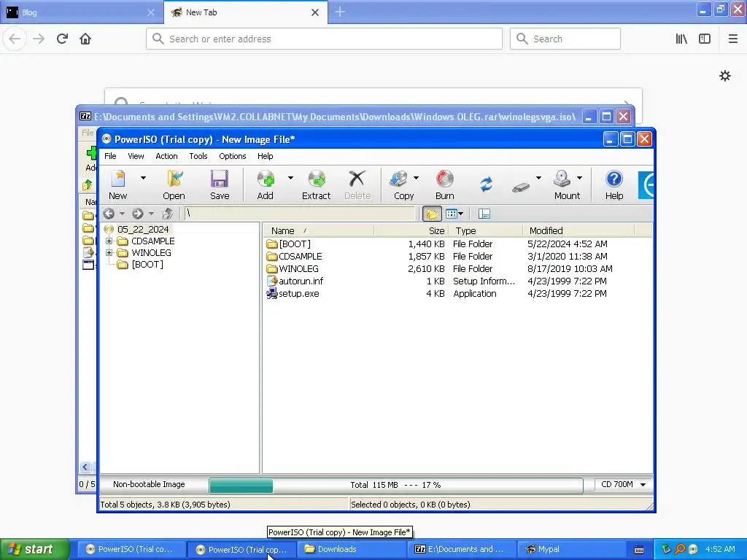Image resolution: width=747 pixels, height=560 pixels.
Task: Open the CD 700M media size dropdown
Action: (623, 484)
